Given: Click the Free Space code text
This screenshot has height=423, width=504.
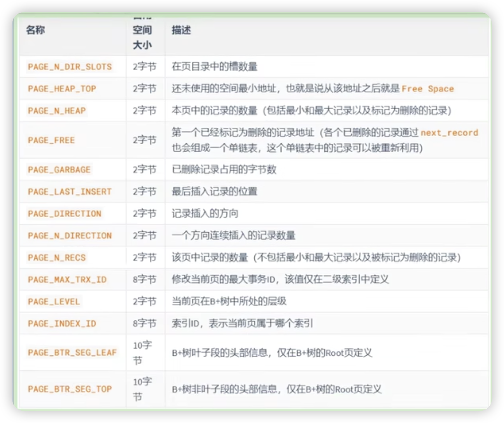Looking at the screenshot, I should tap(428, 89).
